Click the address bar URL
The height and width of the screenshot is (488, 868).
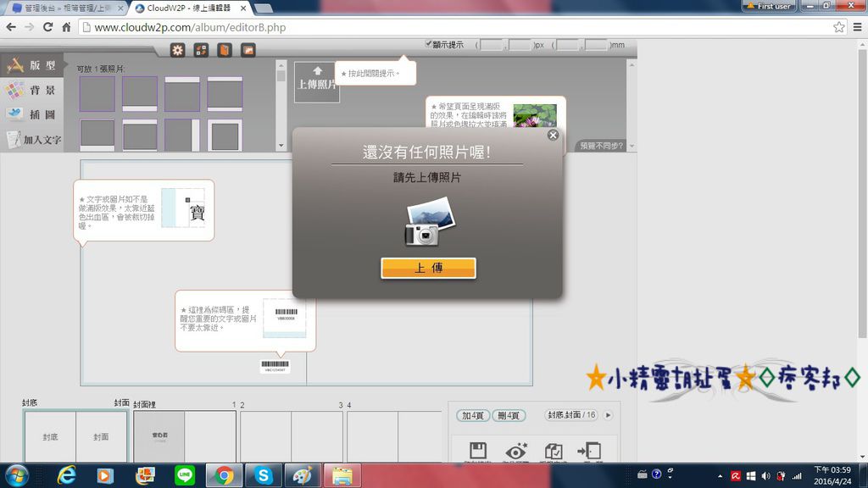point(190,27)
